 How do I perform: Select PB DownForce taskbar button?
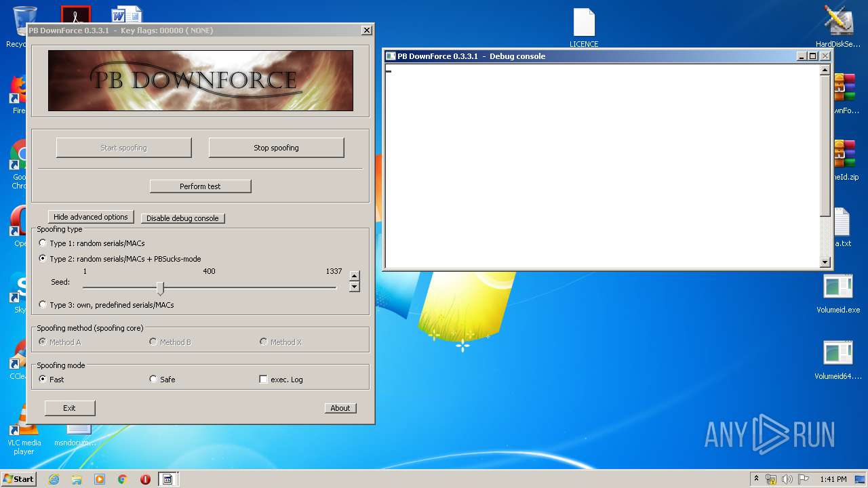pyautogui.click(x=168, y=479)
